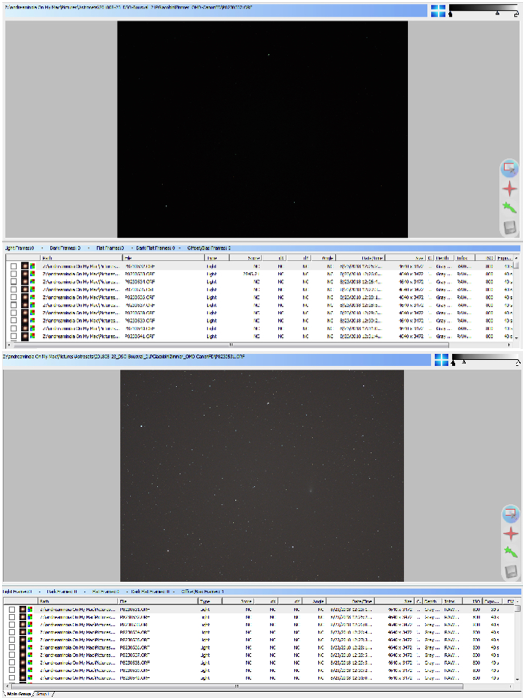Sort upper list by Angle column
Image resolution: width=525 pixels, height=700 pixels.
click(323, 258)
